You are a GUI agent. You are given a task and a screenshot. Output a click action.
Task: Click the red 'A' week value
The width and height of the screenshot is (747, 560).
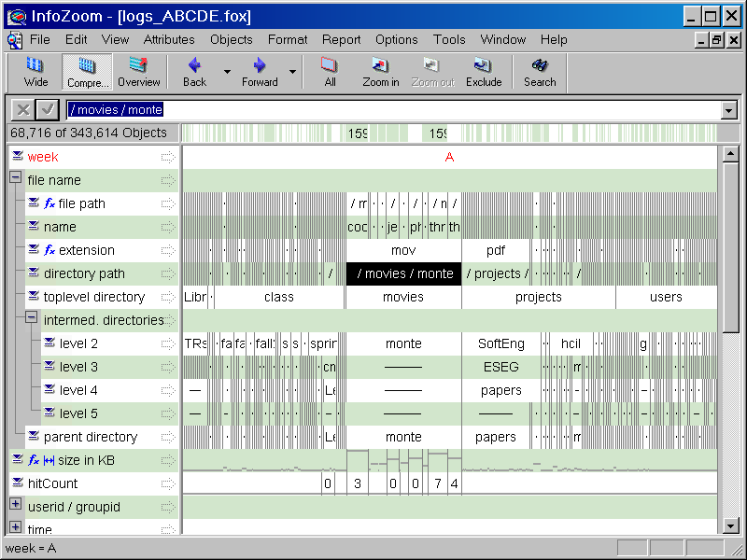(x=449, y=157)
